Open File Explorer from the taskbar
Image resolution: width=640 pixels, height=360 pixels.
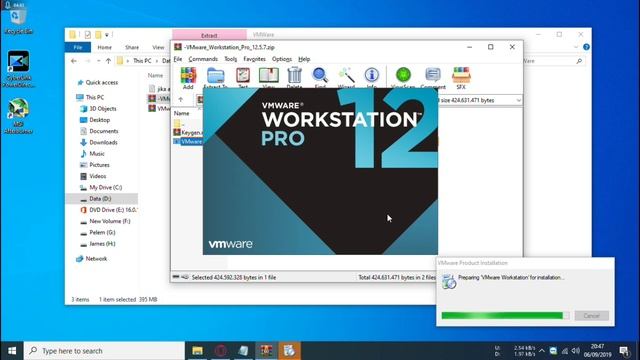(x=198, y=351)
